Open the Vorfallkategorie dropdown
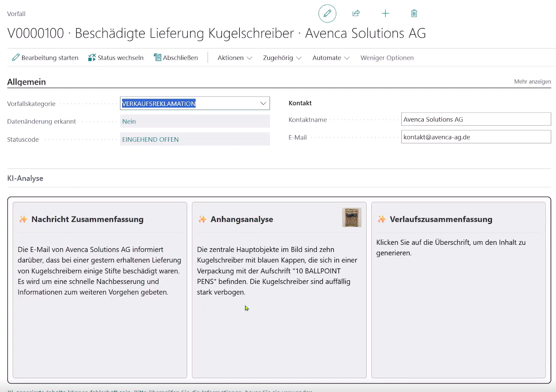556x392 pixels. (263, 104)
